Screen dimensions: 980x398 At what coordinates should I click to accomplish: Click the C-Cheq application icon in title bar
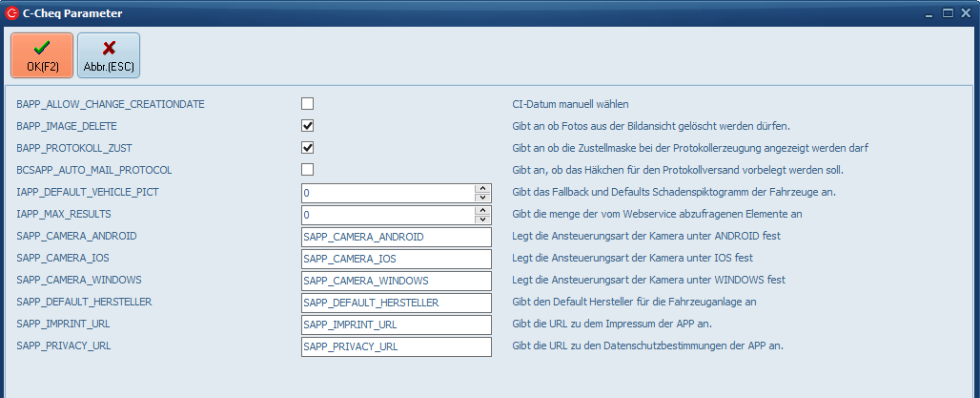point(12,13)
